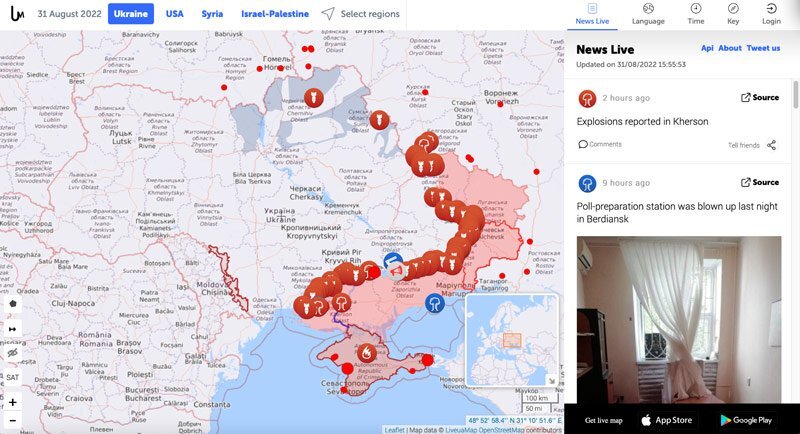Screen dimensions: 800x434
Task: Switch to the Syria region tab
Action: (212, 14)
